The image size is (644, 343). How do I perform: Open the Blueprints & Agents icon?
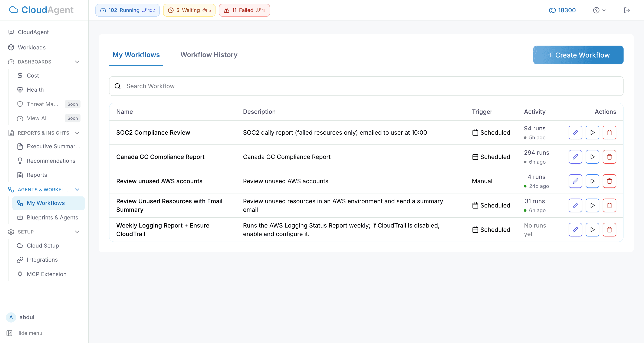[x=20, y=217]
